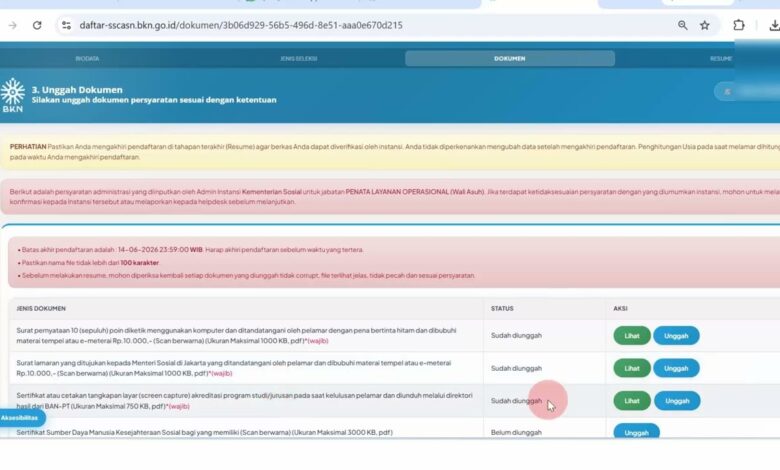
Task: Click the zoom magnifier icon in address bar
Action: [682, 25]
